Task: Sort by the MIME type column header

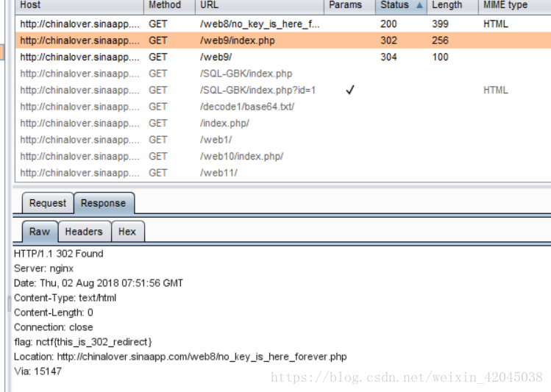Action: click(x=514, y=6)
